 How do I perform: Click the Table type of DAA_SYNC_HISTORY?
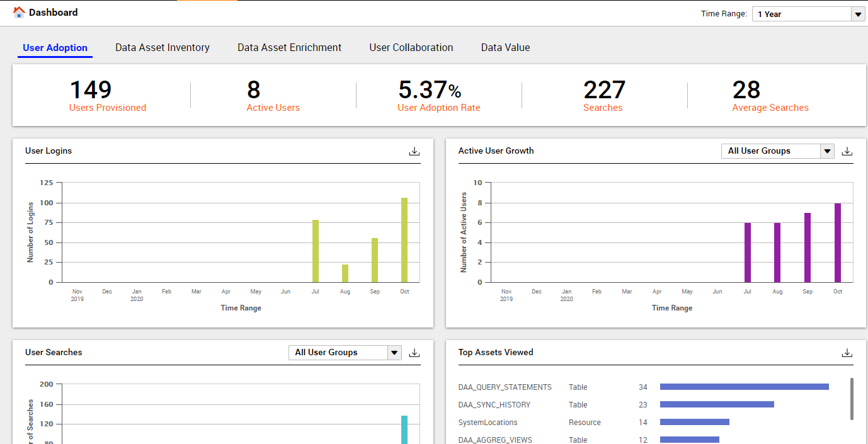point(578,405)
